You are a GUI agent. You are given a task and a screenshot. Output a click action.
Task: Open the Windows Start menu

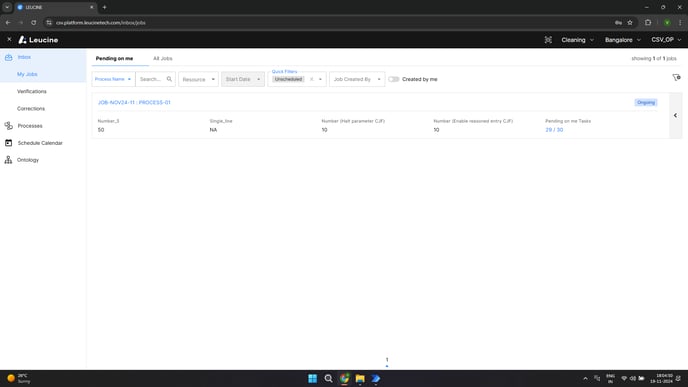point(312,379)
